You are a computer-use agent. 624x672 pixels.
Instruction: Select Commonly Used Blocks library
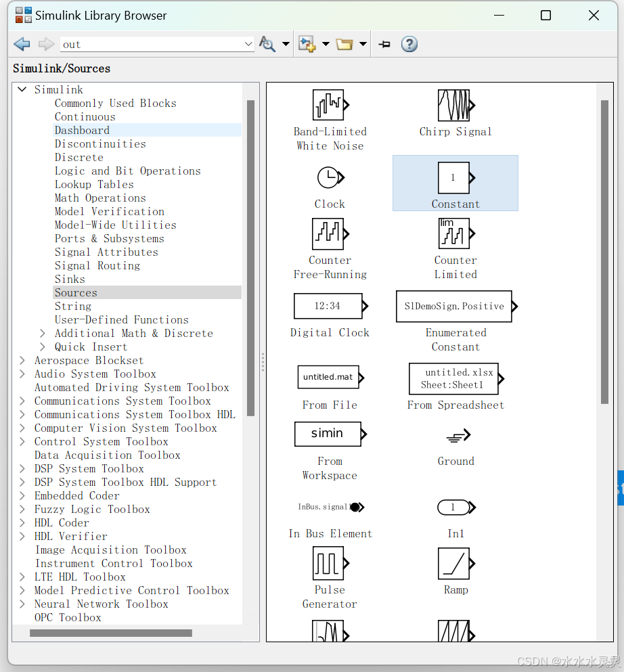click(x=115, y=104)
